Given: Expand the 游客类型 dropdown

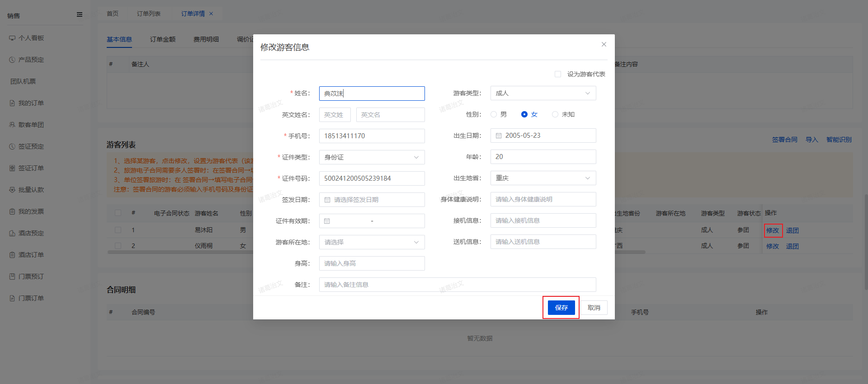Looking at the screenshot, I should [543, 93].
